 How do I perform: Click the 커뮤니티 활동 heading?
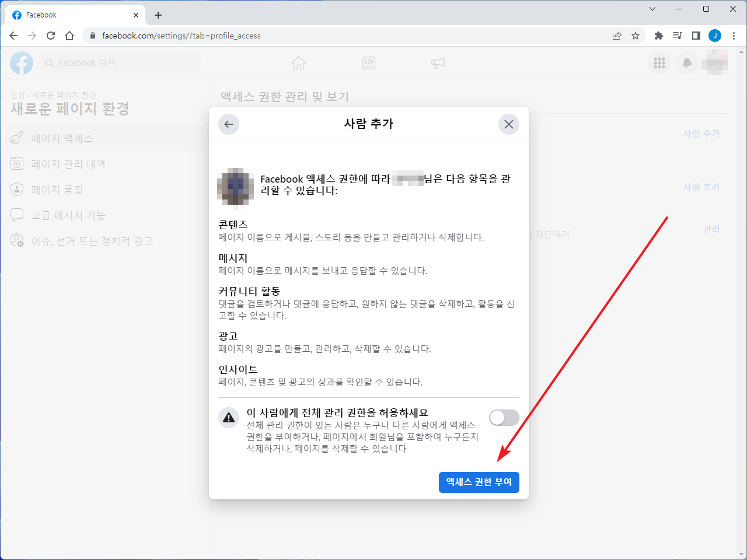(249, 291)
